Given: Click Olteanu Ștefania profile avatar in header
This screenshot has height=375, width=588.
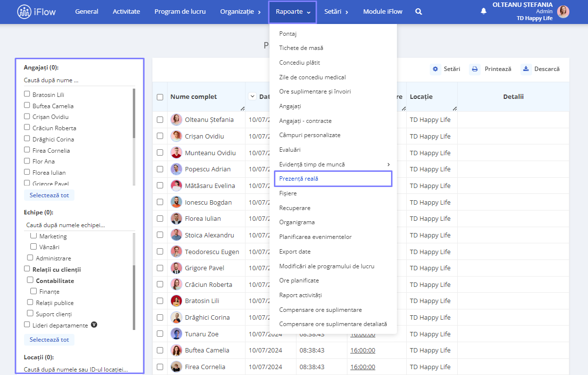Looking at the screenshot, I should click(x=563, y=12).
